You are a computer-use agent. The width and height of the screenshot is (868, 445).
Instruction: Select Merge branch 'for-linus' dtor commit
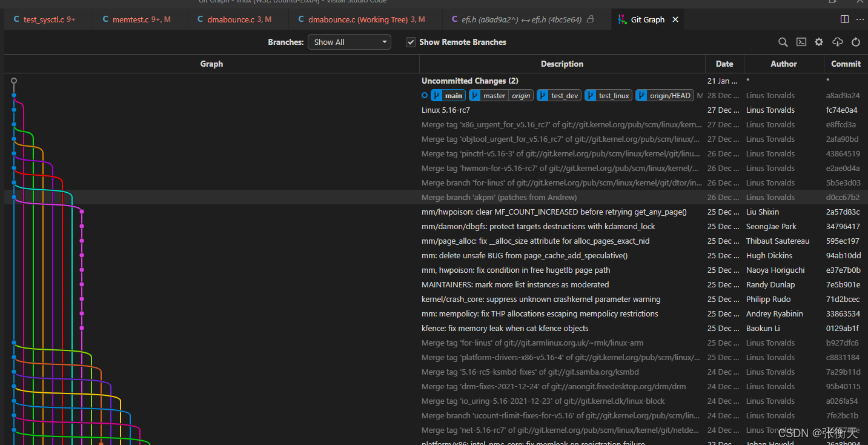pos(436,182)
